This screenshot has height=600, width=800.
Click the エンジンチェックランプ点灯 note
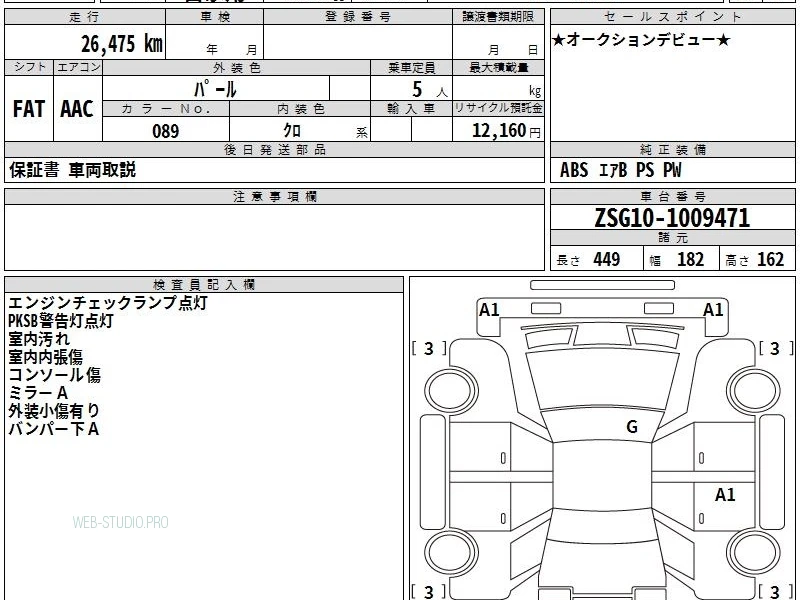coord(108,303)
